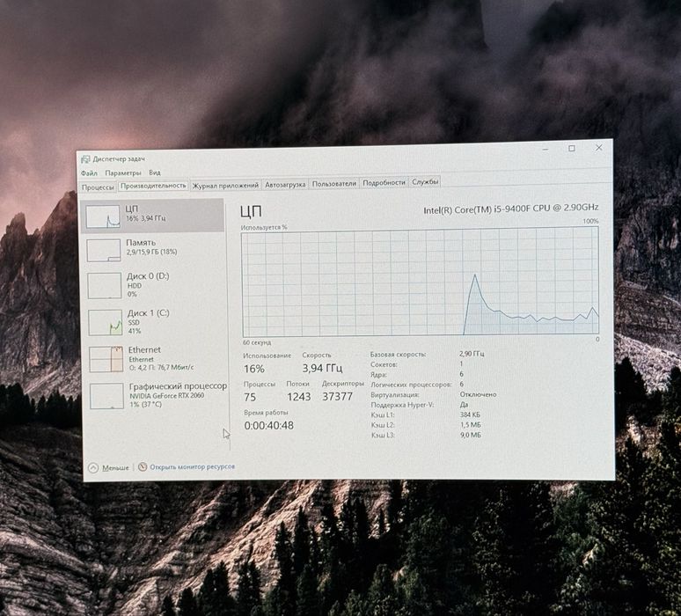Click the 3,94 ГГц speed value
681x616 pixels.
pyautogui.click(x=323, y=369)
